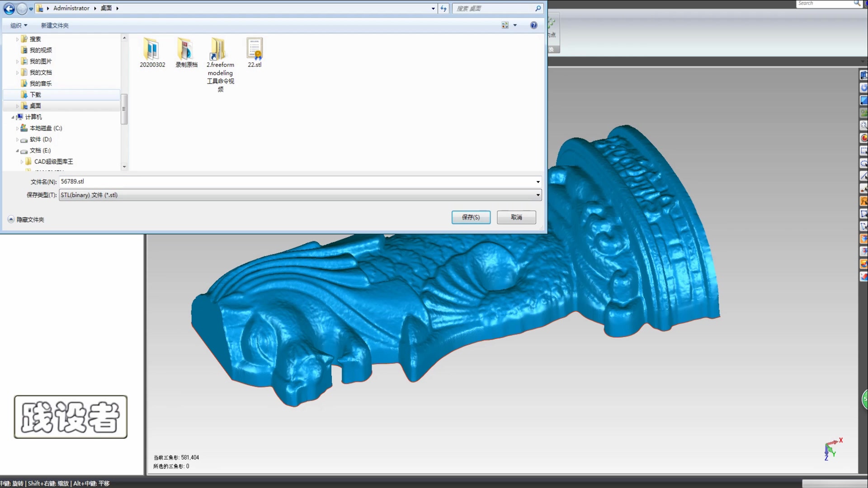Screen dimensions: 868x488
Task: Click the search magnifier in the dialog
Action: [538, 9]
